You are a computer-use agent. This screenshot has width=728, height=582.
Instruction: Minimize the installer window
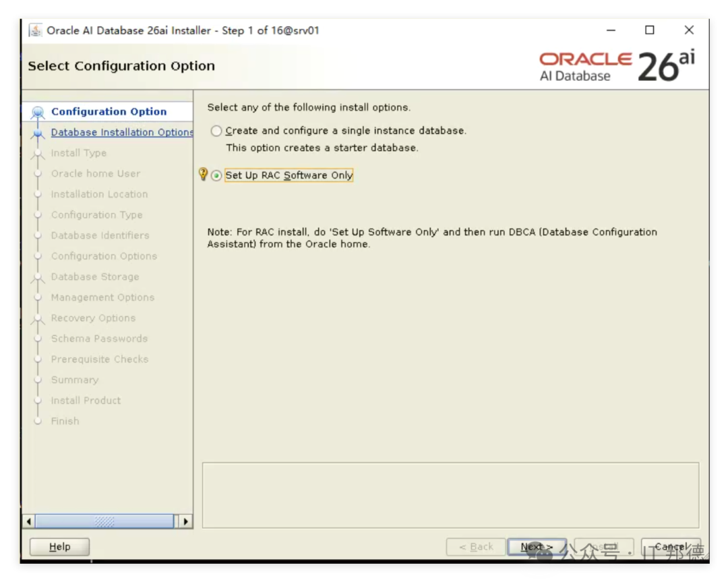pyautogui.click(x=611, y=30)
